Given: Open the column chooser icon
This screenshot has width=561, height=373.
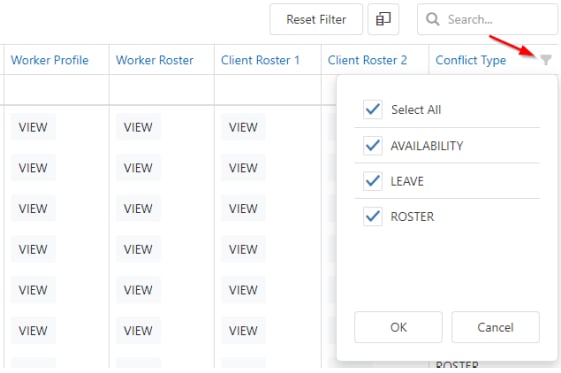Looking at the screenshot, I should pos(383,19).
